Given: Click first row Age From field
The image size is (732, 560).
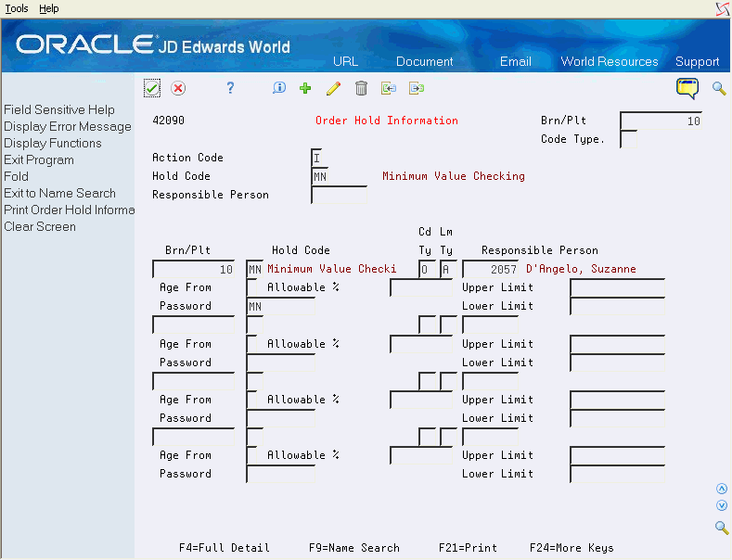Looking at the screenshot, I should click(x=251, y=288).
